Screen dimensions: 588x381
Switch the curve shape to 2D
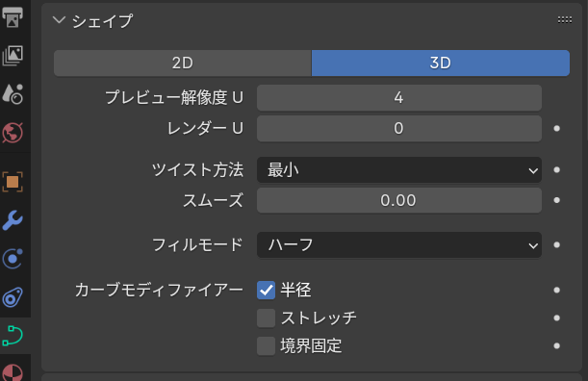point(183,63)
